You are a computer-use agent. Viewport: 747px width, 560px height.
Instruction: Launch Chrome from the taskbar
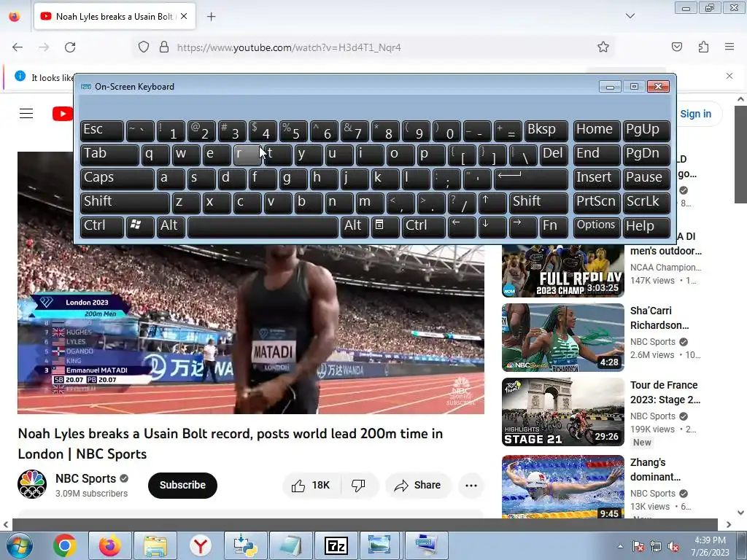[65, 545]
